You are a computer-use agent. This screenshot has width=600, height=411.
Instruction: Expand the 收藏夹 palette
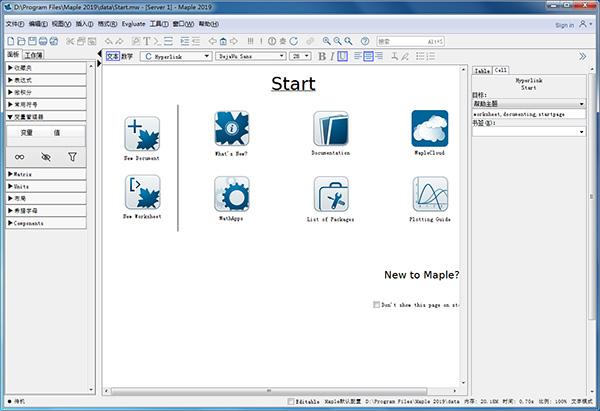pyautogui.click(x=46, y=68)
